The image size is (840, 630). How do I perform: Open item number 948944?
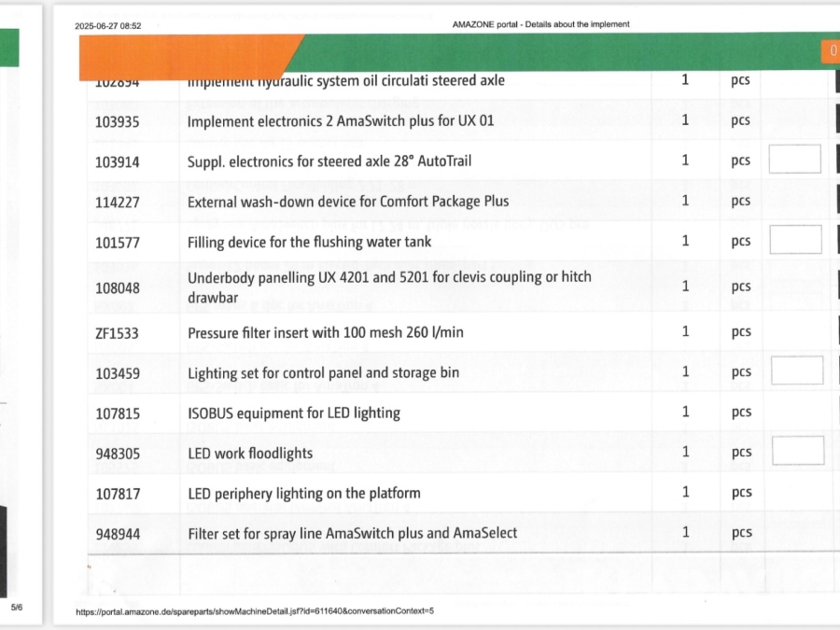point(117,534)
